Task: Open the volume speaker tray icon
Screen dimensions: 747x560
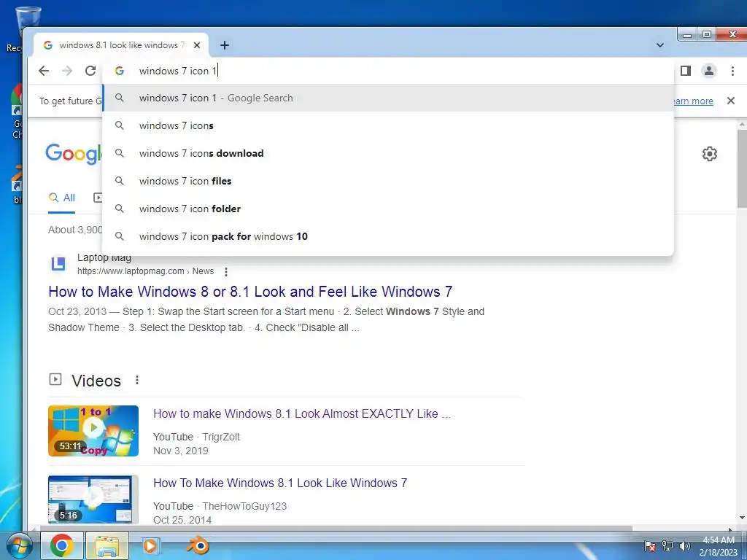Action: 685,546
